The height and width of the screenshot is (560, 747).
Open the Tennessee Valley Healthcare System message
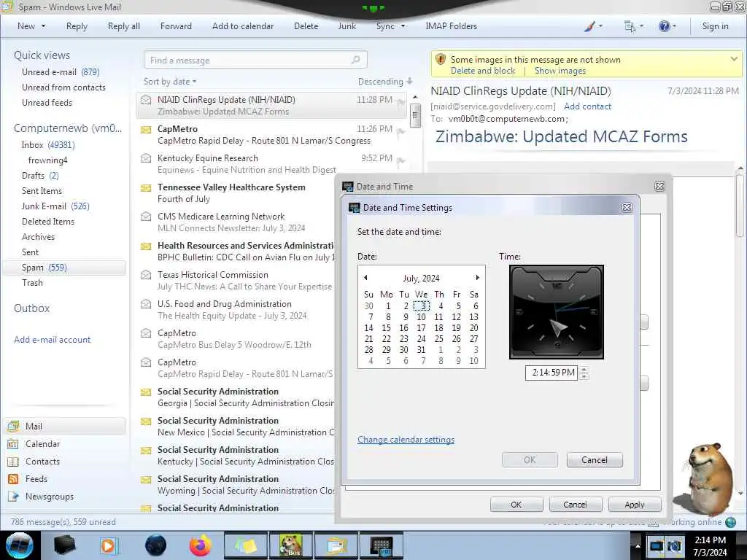237,192
